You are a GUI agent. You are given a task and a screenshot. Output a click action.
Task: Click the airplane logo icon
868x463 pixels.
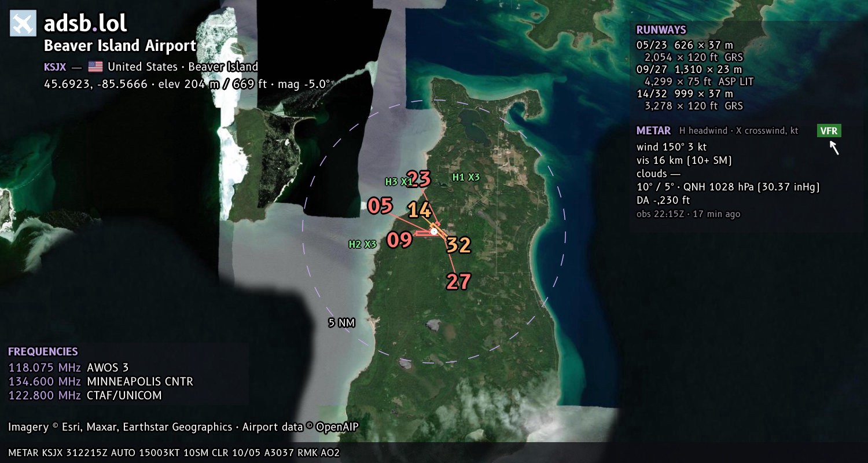[24, 23]
